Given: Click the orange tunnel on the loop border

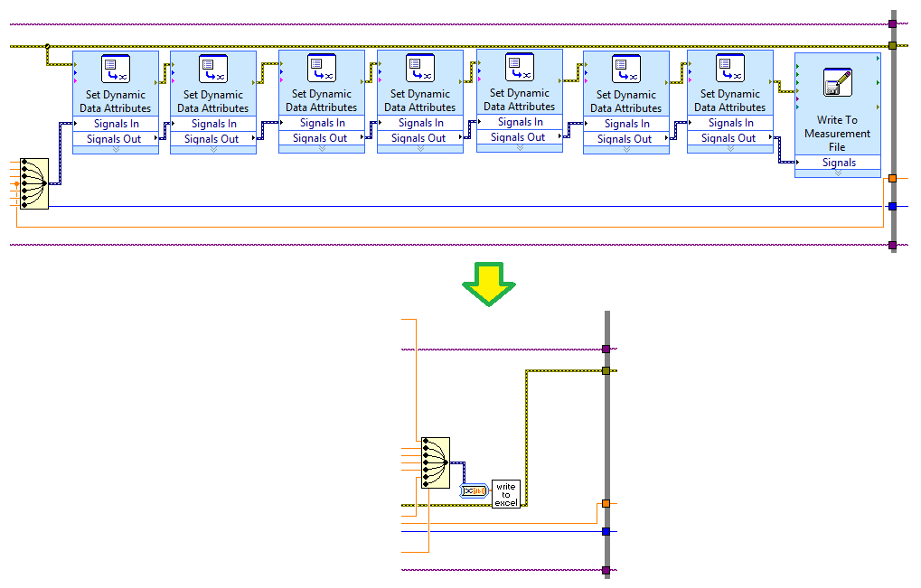Looking at the screenshot, I should click(x=893, y=179).
